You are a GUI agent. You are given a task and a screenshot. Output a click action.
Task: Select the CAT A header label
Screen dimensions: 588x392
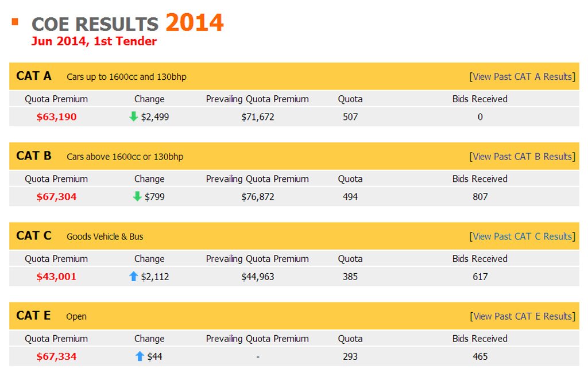point(33,76)
